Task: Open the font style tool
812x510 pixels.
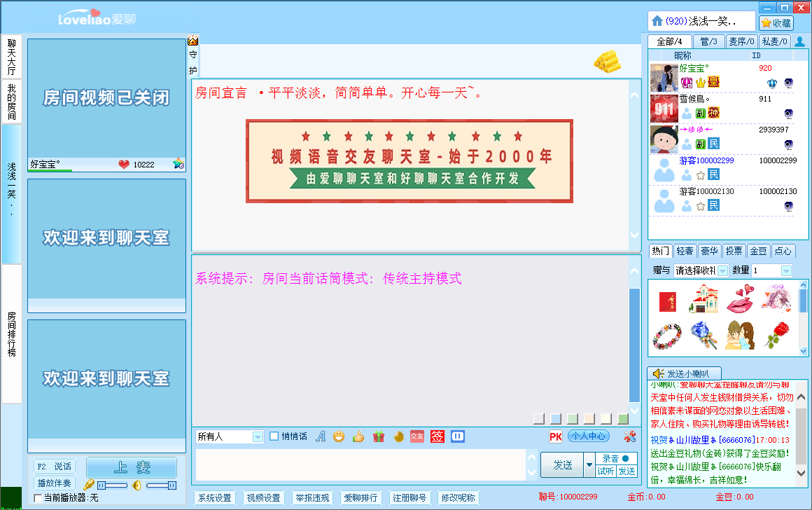Action: pyautogui.click(x=321, y=437)
